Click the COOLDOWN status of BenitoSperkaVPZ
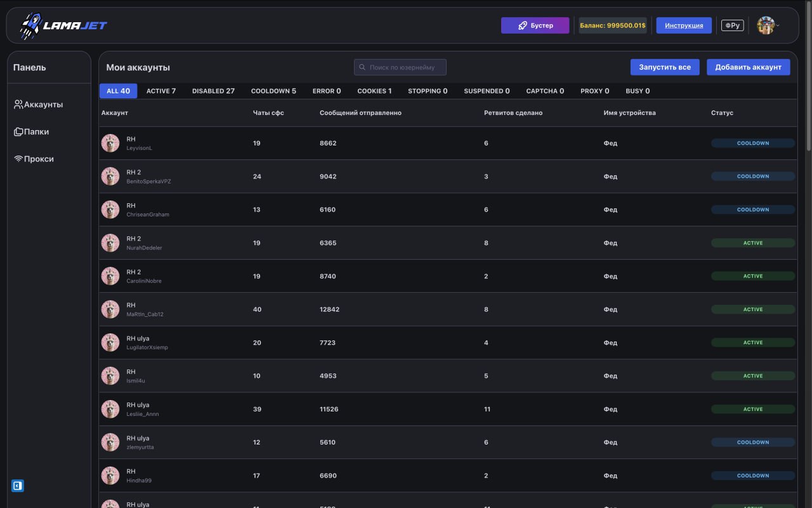The image size is (812, 508). (753, 177)
